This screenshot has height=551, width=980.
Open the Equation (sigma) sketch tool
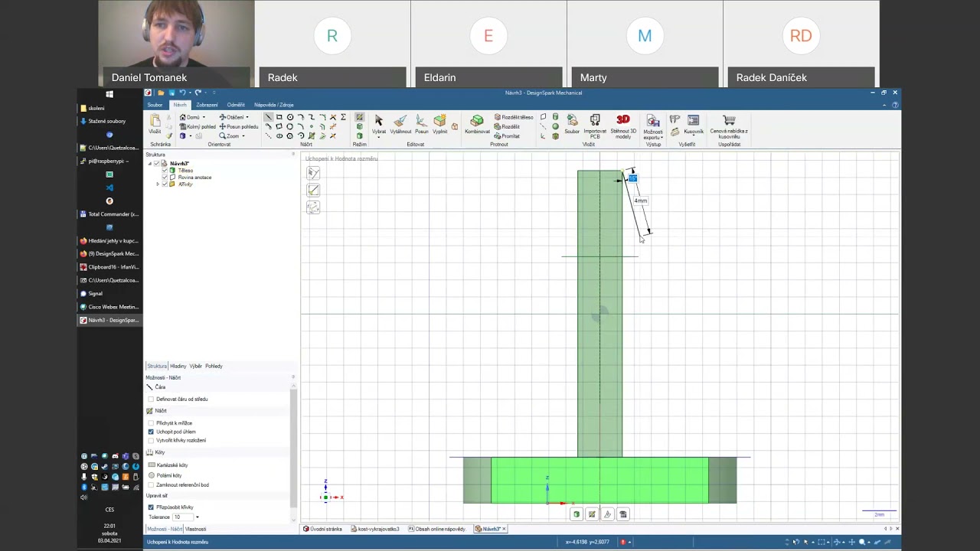point(343,117)
